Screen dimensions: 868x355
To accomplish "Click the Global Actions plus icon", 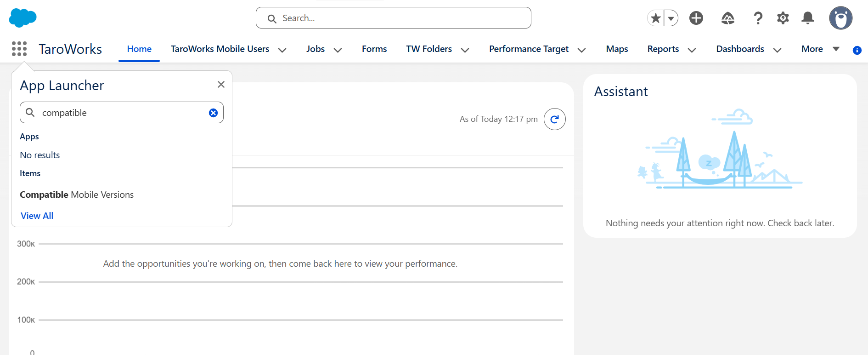I will pos(696,18).
